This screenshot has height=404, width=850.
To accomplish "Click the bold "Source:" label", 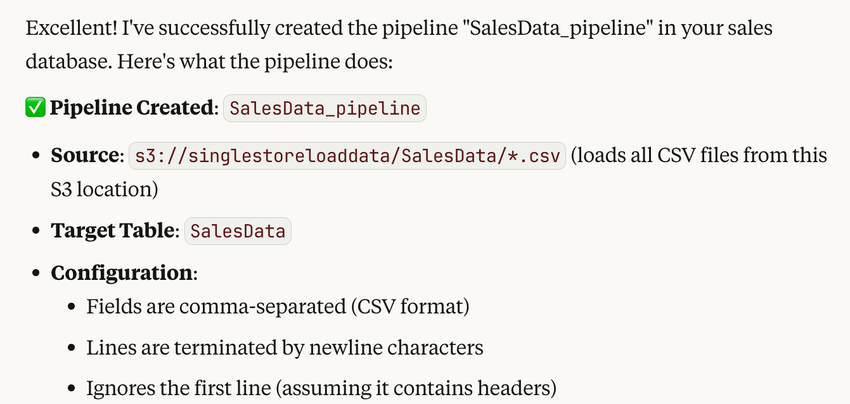I will (x=87, y=156).
